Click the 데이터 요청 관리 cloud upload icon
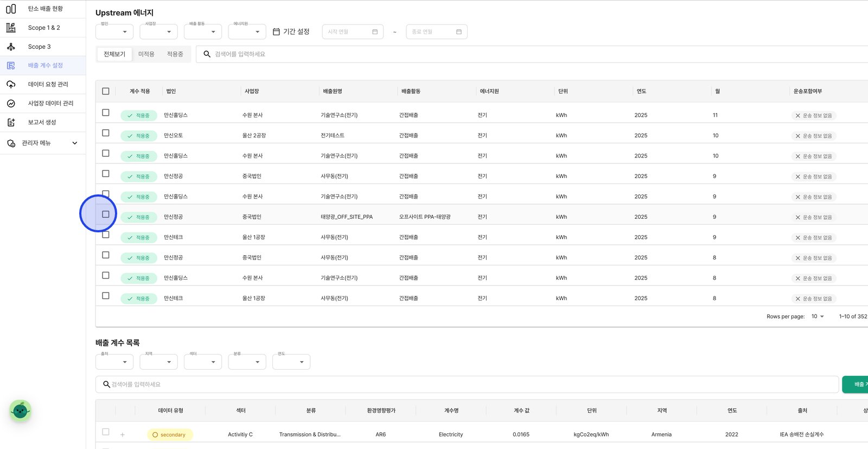The height and width of the screenshot is (449, 868). (11, 84)
